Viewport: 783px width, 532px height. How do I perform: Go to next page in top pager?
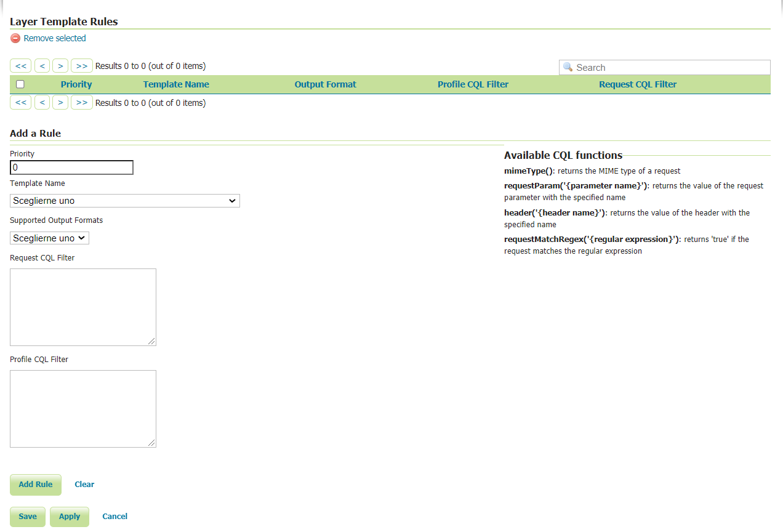point(60,66)
